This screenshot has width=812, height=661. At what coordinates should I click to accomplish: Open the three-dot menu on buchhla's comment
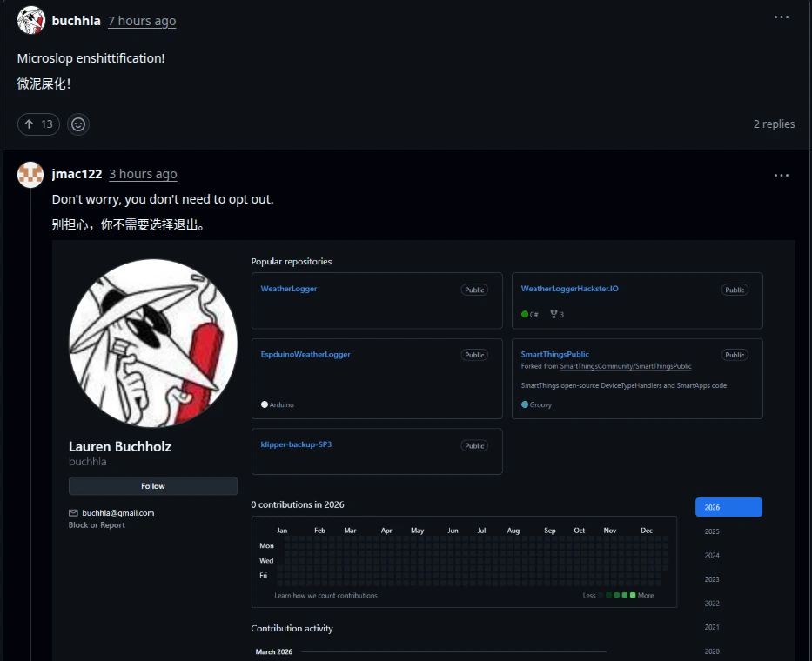point(782,17)
